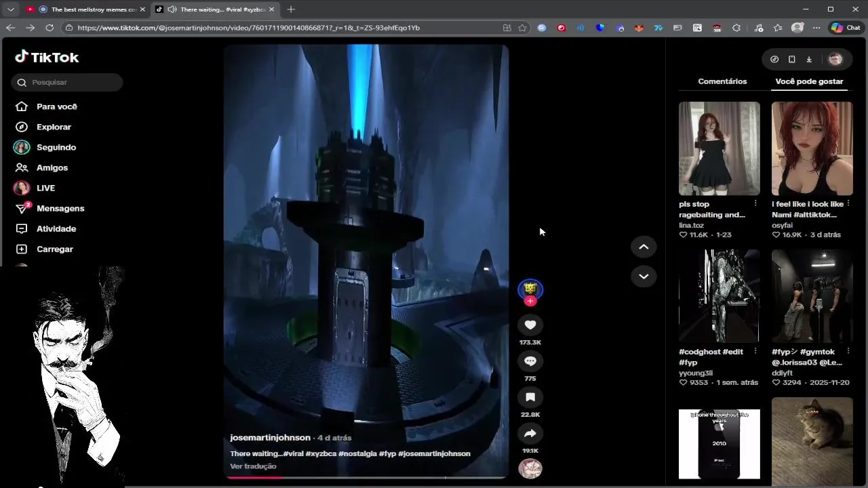Screen dimensions: 868x488
Task: Follow creator with the red plus badge
Action: [x=530, y=301]
